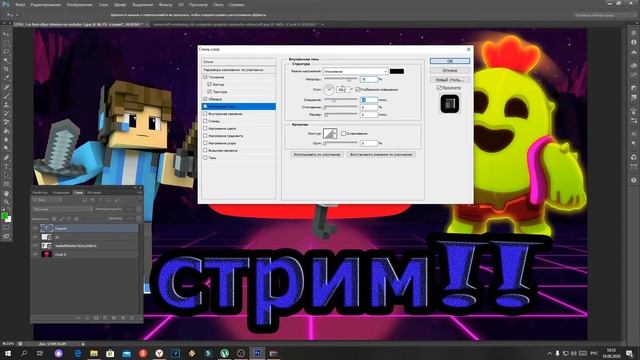Select the Rectangular Marquee tool
The image size is (640, 360).
pyautogui.click(x=6, y=43)
